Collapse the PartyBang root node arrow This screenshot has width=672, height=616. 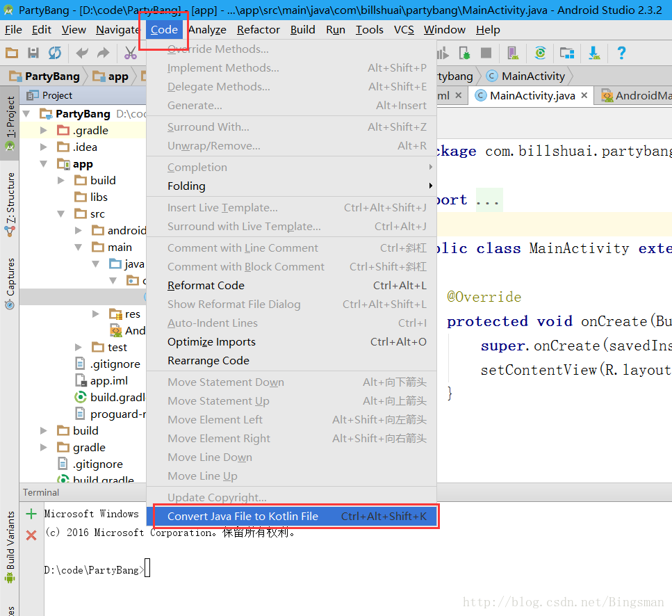click(26, 113)
